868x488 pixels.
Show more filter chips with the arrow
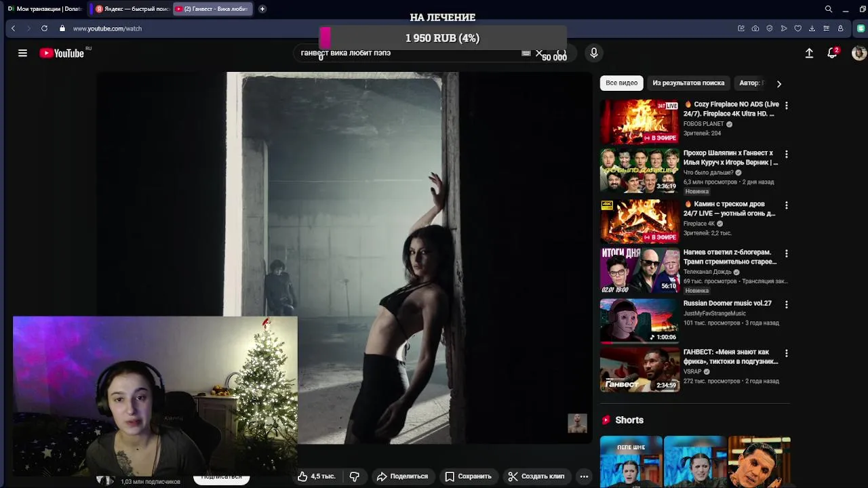coord(778,83)
